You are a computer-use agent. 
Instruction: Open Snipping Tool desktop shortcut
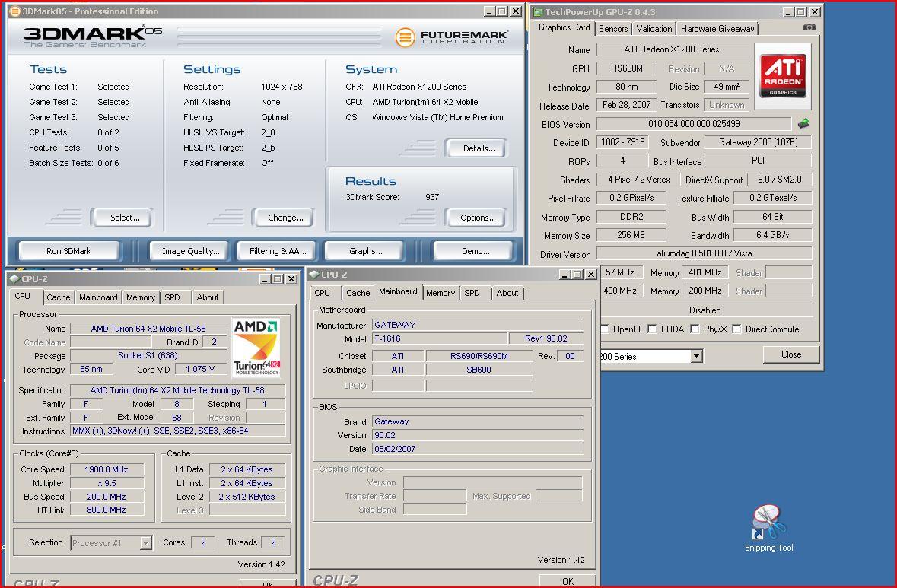pyautogui.click(x=768, y=527)
